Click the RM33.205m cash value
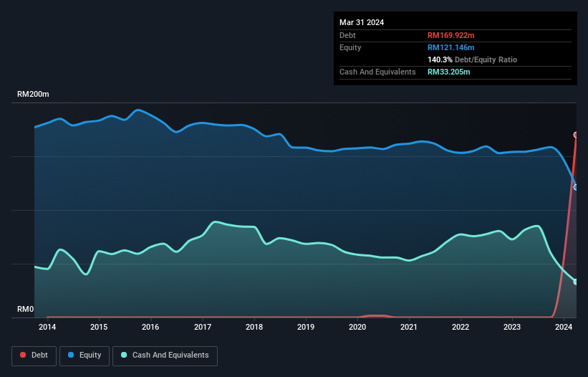This screenshot has height=377, width=588. tap(448, 72)
